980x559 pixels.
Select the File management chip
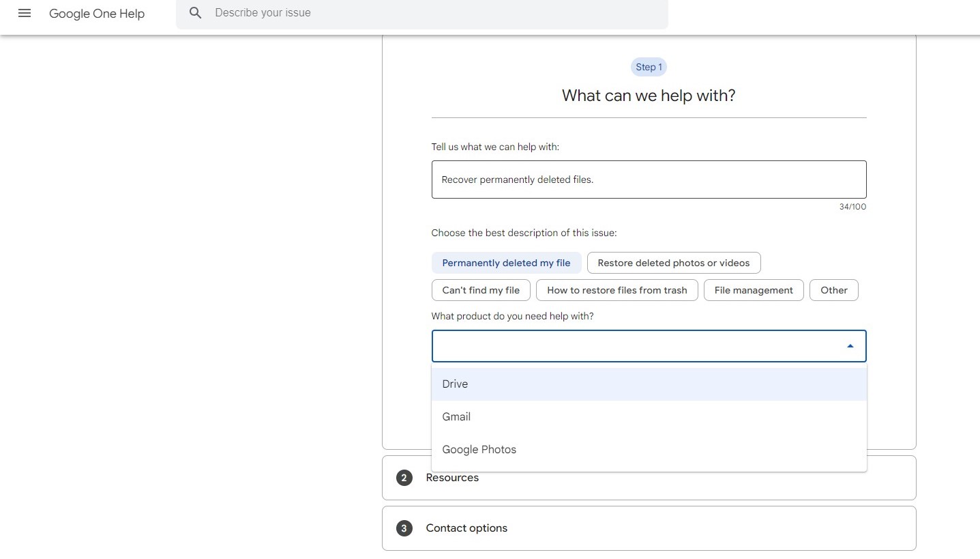pyautogui.click(x=754, y=290)
